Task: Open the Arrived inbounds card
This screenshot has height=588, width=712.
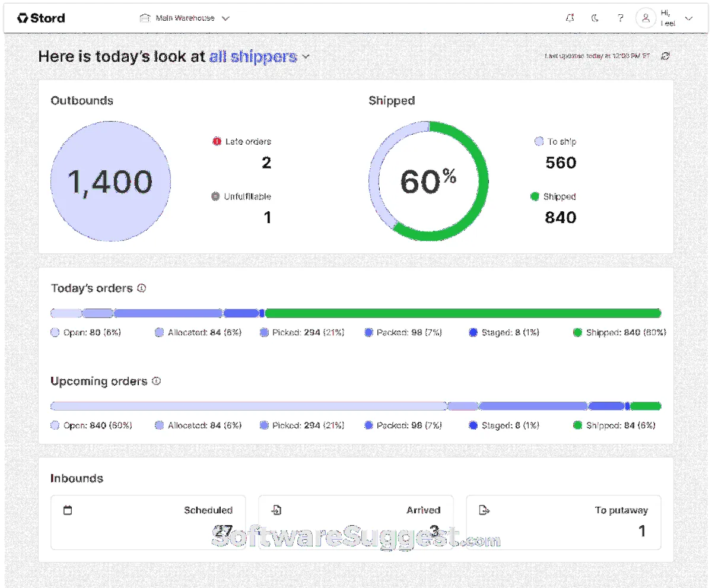Action: tap(356, 523)
